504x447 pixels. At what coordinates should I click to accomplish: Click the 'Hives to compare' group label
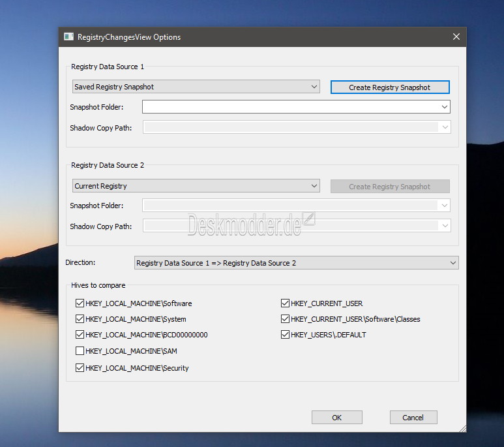[98, 285]
